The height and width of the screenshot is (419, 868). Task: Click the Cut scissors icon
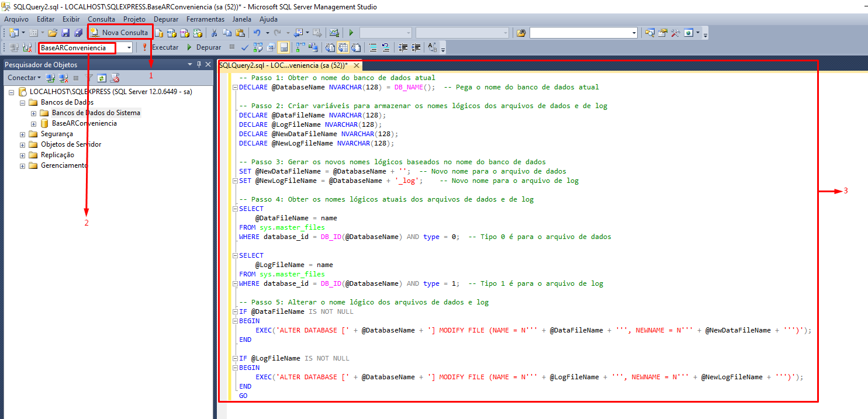pos(214,33)
